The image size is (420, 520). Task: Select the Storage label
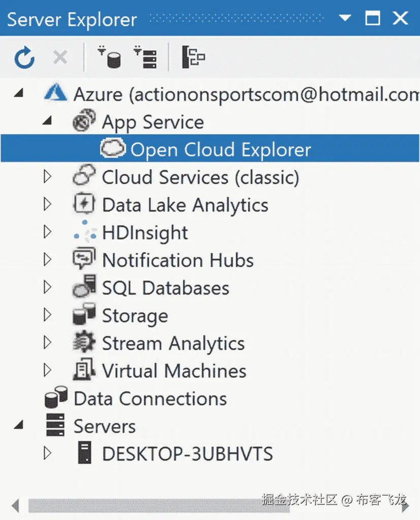click(x=135, y=316)
